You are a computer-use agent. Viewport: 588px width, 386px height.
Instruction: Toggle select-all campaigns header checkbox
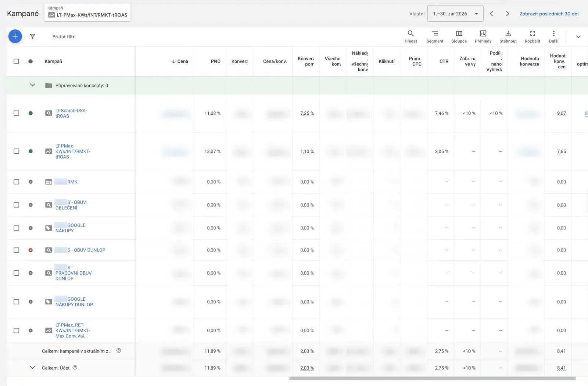16,61
